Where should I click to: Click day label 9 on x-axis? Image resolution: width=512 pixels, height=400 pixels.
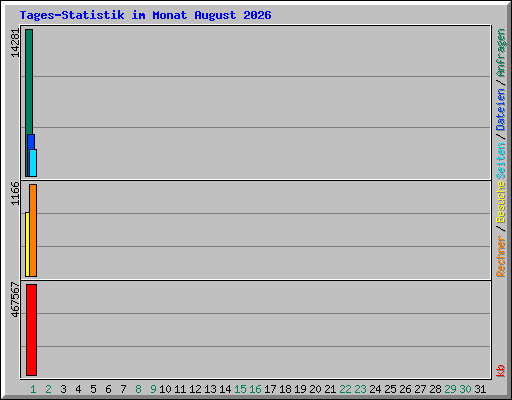click(153, 389)
